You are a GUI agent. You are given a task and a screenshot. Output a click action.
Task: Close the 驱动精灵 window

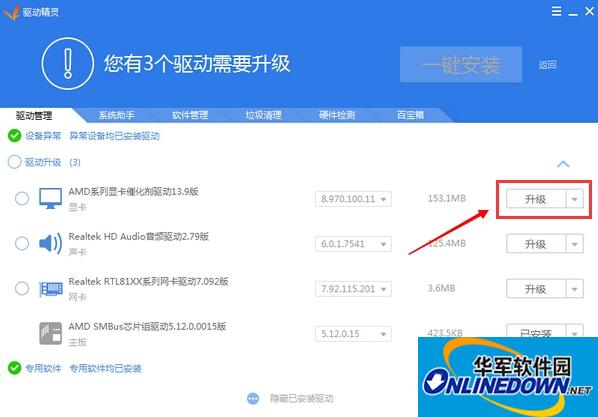[589, 11]
